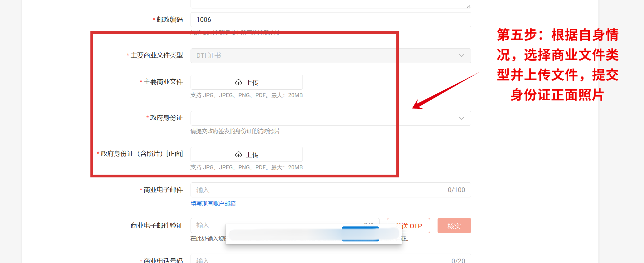Click the postal code field containing 1006
Viewport: 644px width, 263px height.
pyautogui.click(x=331, y=20)
